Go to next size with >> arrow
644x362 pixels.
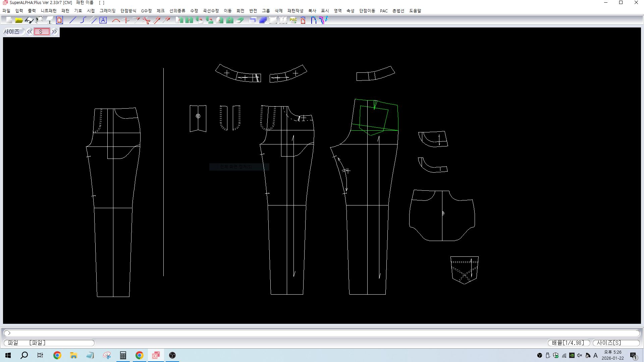54,32
